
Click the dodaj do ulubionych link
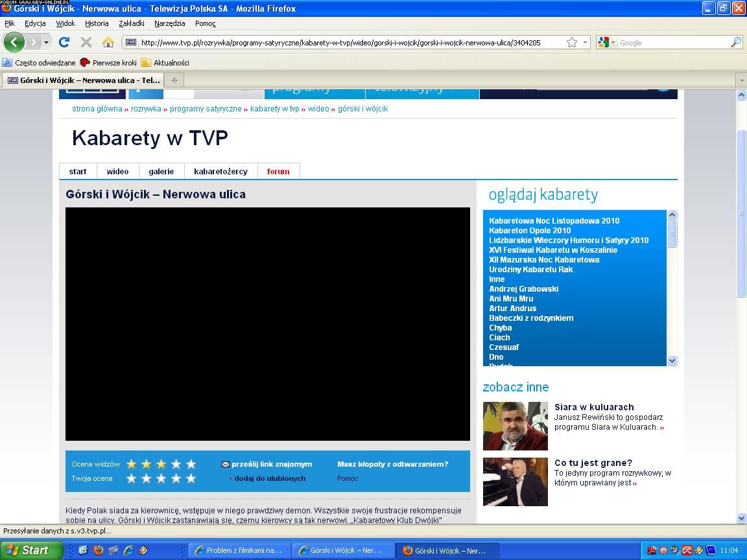[x=270, y=478]
